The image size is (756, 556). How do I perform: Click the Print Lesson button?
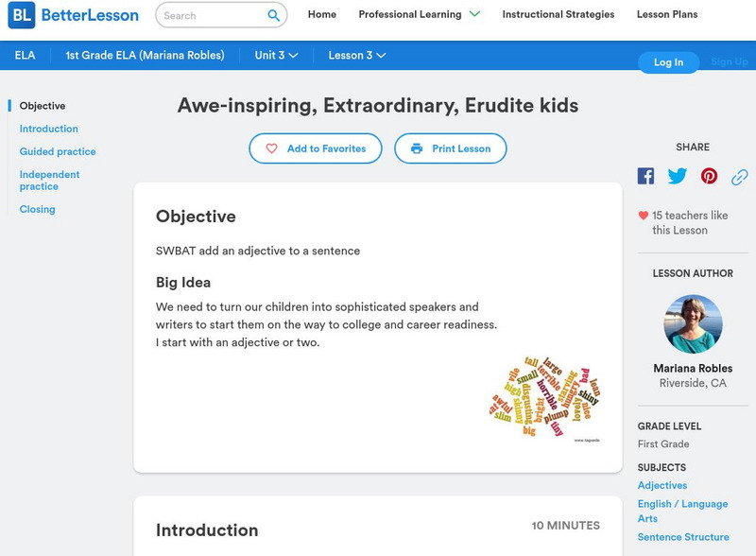(x=451, y=148)
